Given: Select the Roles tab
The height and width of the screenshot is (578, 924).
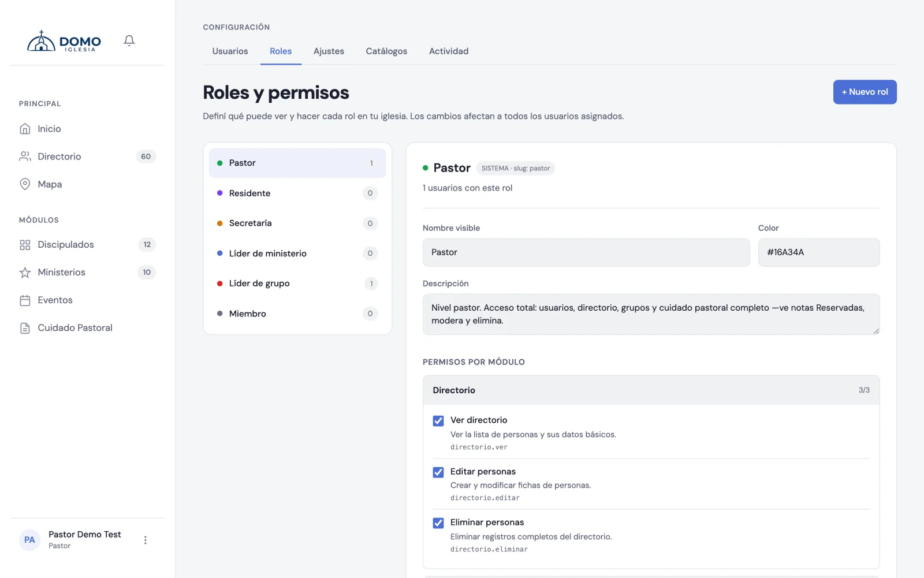Looking at the screenshot, I should (x=281, y=51).
